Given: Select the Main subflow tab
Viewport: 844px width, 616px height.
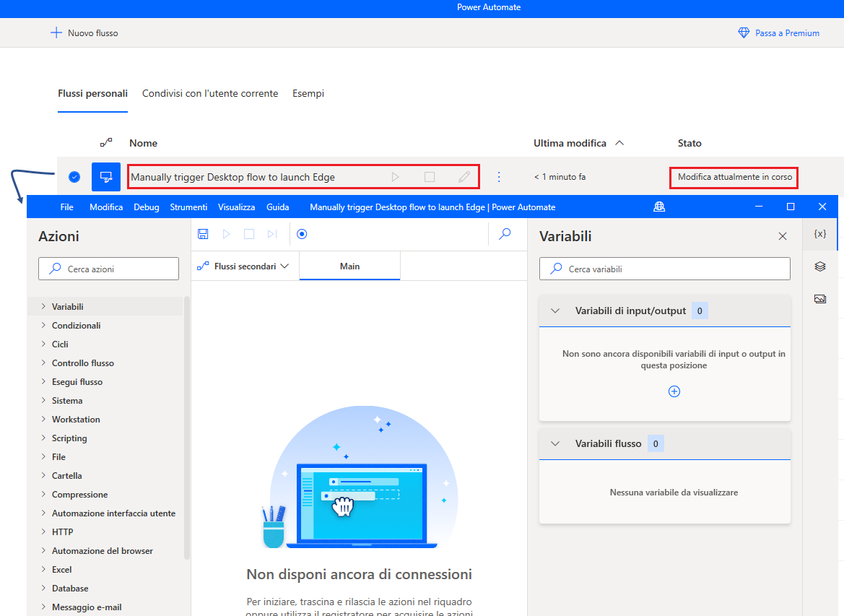Looking at the screenshot, I should pyautogui.click(x=350, y=266).
